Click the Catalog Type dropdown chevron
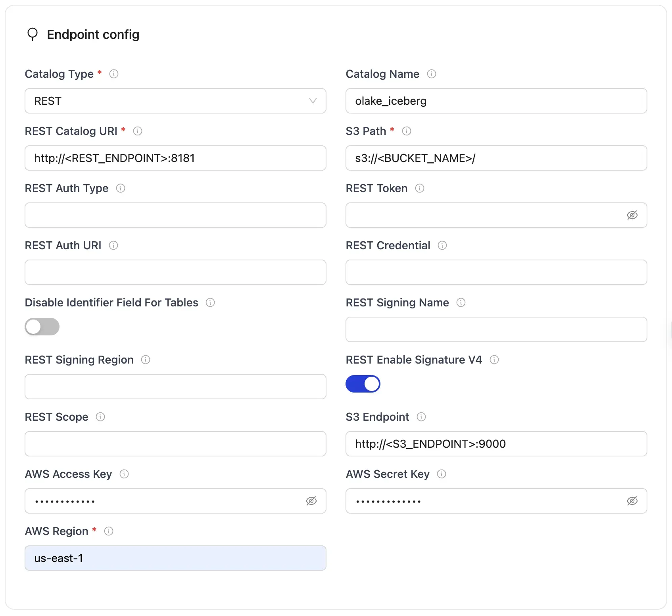This screenshot has width=672, height=616. [313, 101]
